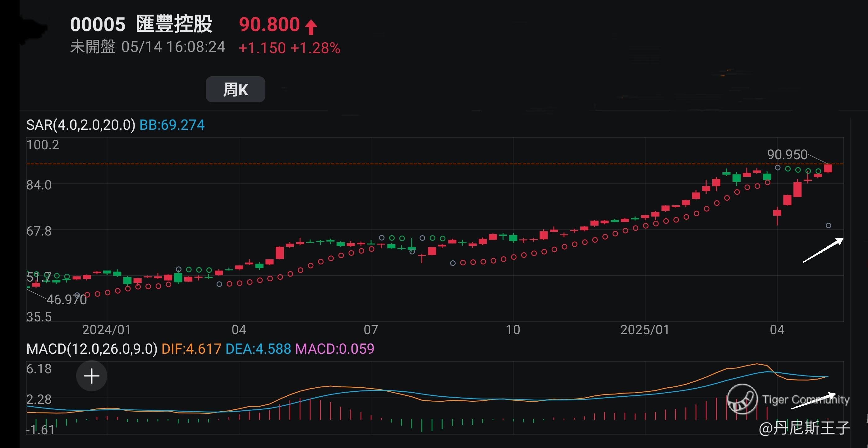Tap the BB:69.274 value
The width and height of the screenshot is (868, 448).
172,125
